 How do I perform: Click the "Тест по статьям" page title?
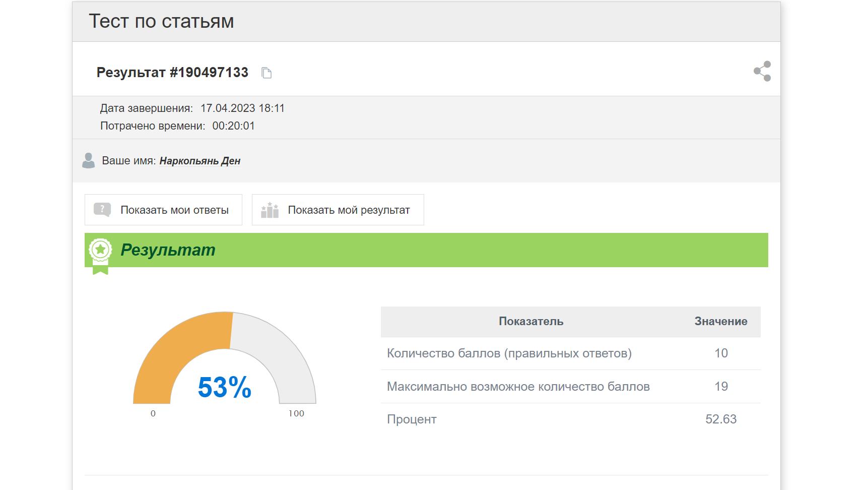tap(161, 21)
